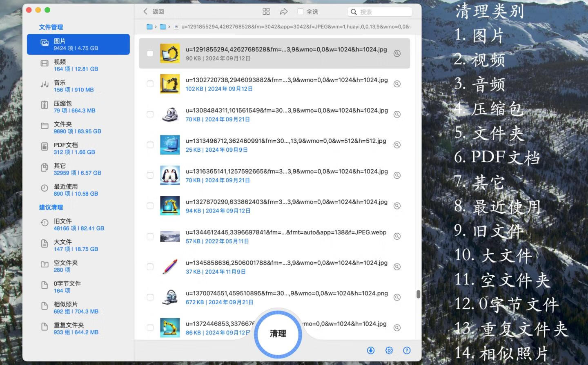
Task: Tick checkbox for u=1302720738 image
Action: click(150, 84)
